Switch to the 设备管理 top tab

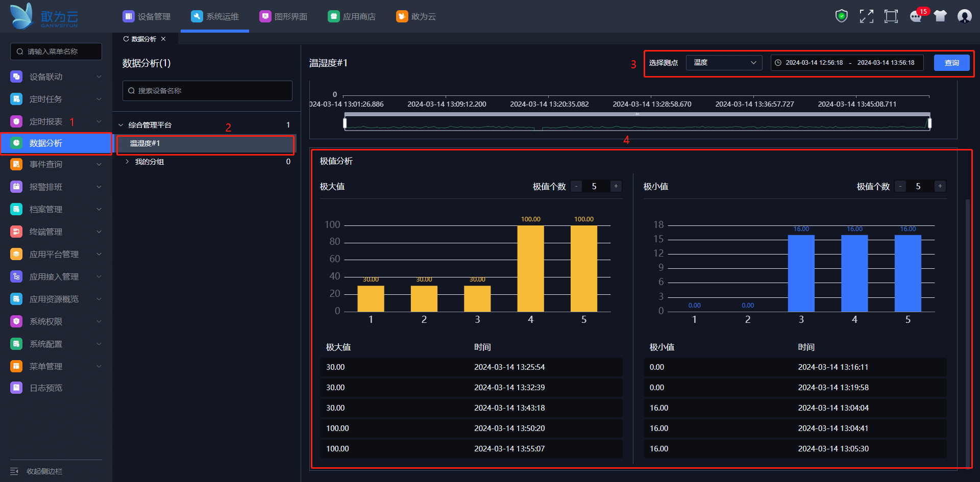point(147,17)
